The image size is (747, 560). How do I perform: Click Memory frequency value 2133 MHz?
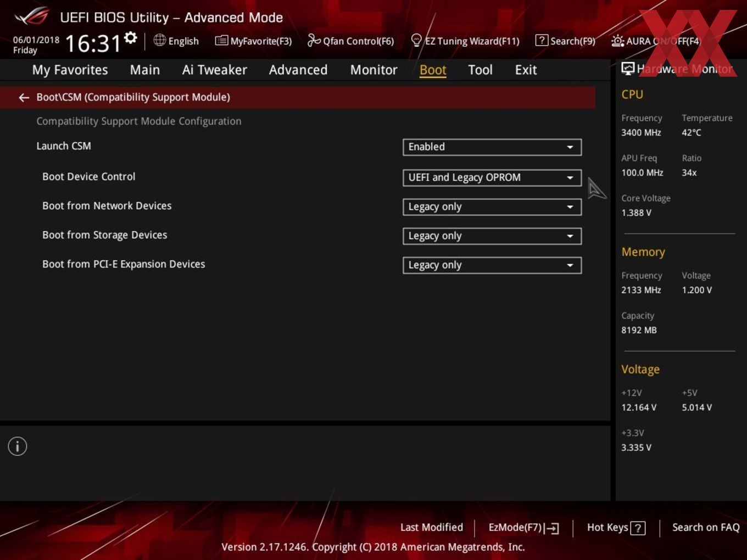pyautogui.click(x=641, y=290)
